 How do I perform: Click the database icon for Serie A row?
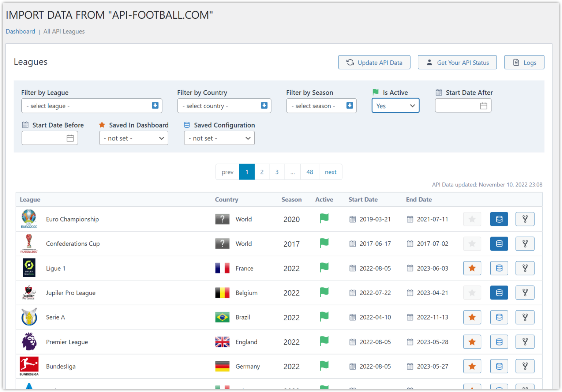pos(499,317)
